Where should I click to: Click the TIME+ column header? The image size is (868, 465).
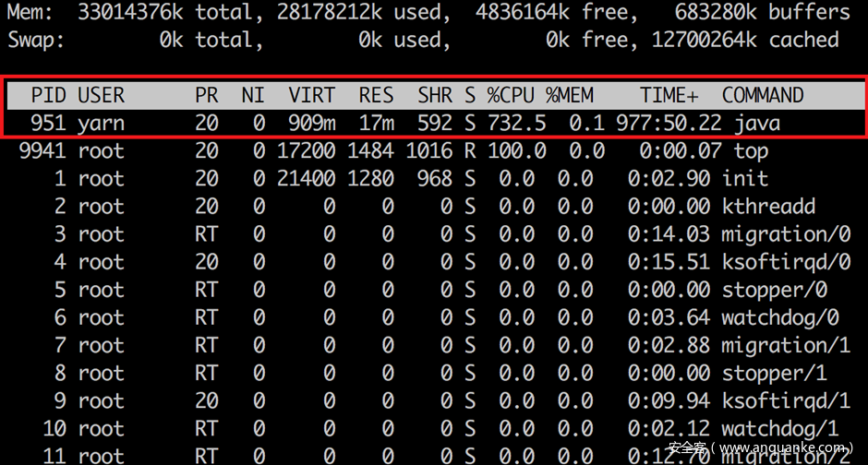pos(669,95)
